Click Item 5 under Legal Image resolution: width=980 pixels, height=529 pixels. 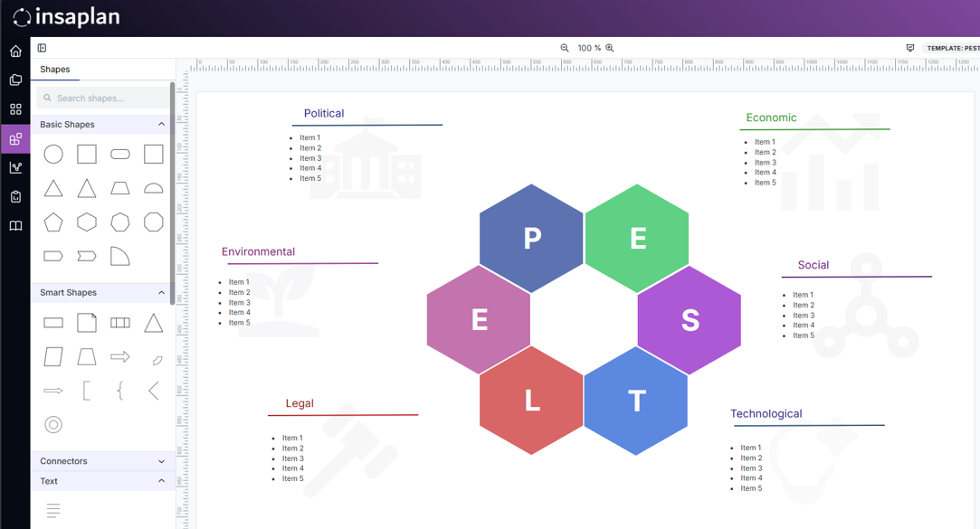292,478
